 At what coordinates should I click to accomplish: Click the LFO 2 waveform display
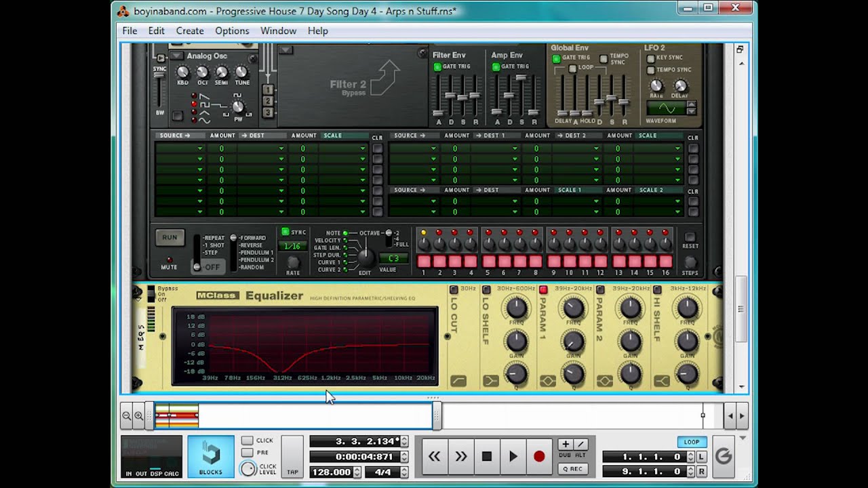(x=667, y=108)
